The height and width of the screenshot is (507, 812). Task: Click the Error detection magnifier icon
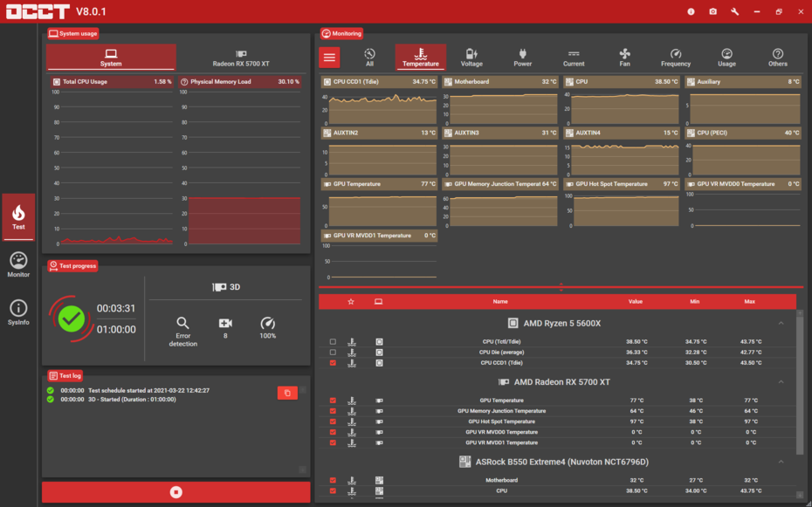(182, 324)
